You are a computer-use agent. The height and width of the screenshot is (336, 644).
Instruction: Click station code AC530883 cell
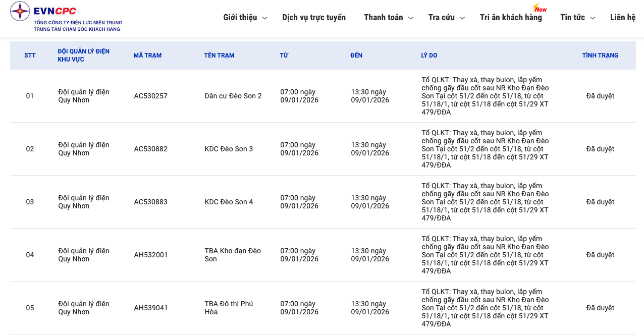click(150, 202)
